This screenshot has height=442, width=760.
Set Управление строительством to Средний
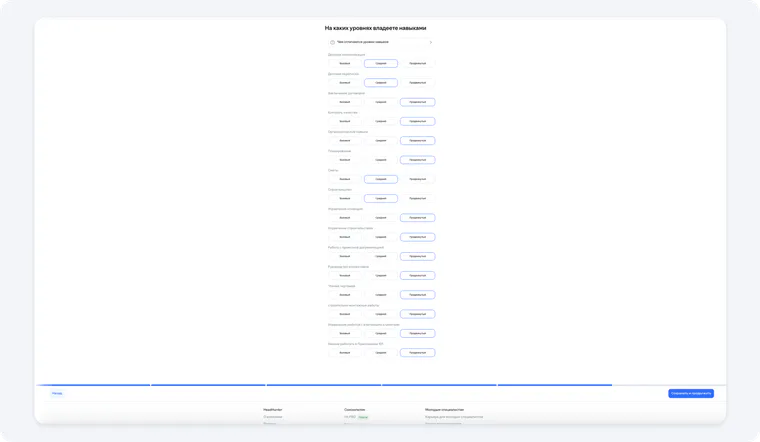(381, 237)
